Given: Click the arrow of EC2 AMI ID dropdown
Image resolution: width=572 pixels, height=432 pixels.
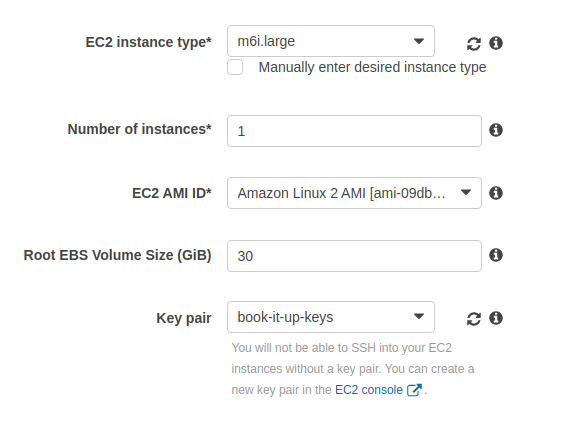Looking at the screenshot, I should click(466, 192).
